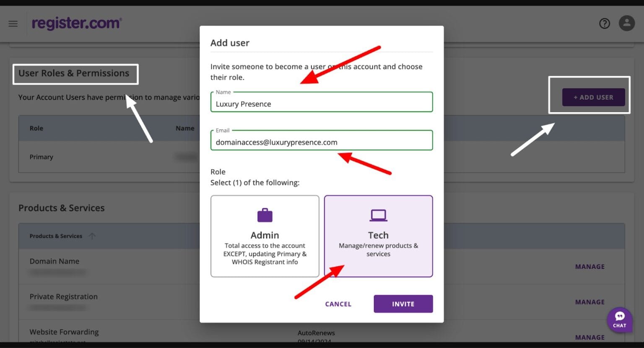Open the hamburger navigation menu
The width and height of the screenshot is (644, 348).
(x=13, y=24)
